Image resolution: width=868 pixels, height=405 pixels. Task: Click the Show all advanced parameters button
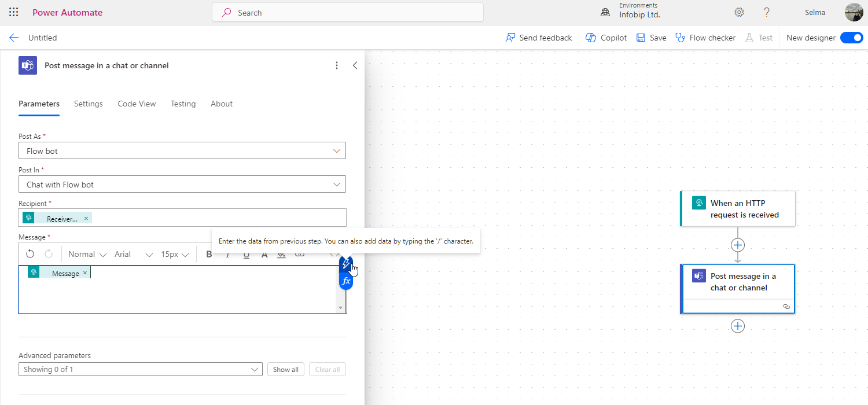tap(285, 369)
